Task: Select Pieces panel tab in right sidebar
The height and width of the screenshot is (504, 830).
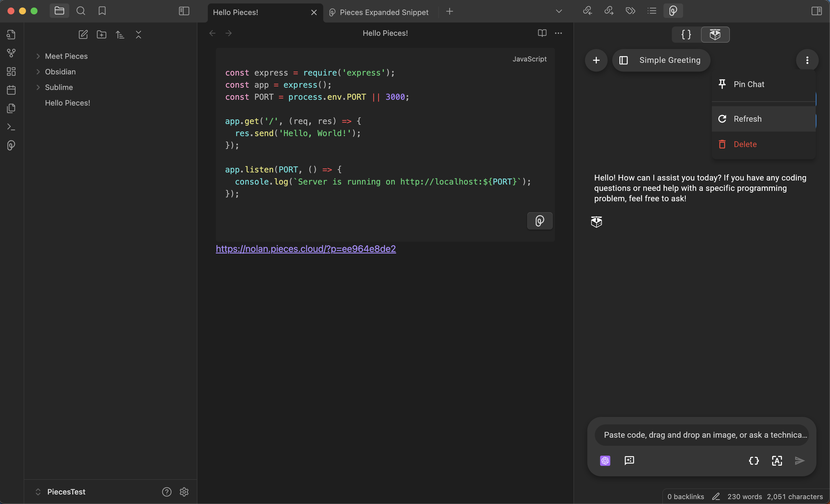Action: coord(673,11)
